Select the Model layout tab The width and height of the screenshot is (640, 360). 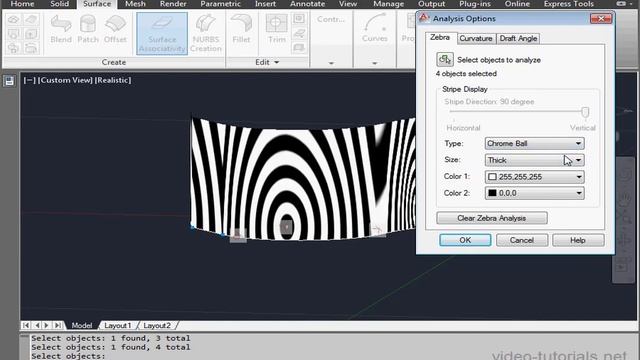(82, 325)
